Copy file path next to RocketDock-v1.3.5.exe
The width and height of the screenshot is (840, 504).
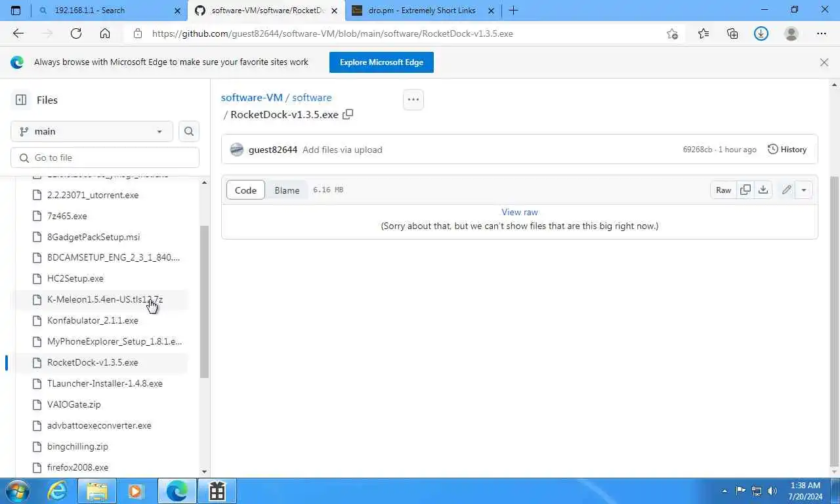click(x=348, y=114)
